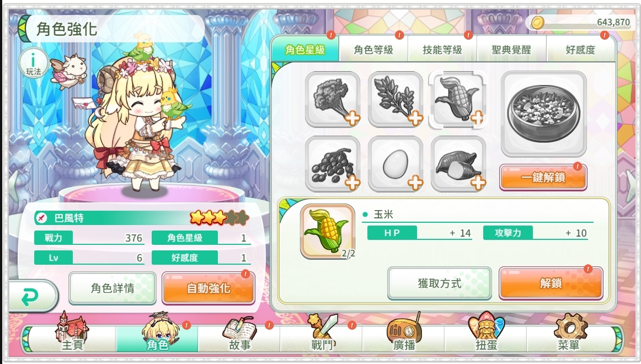641x364 pixels.
Task: Open the 主頁 home castle icon
Action: (x=72, y=332)
